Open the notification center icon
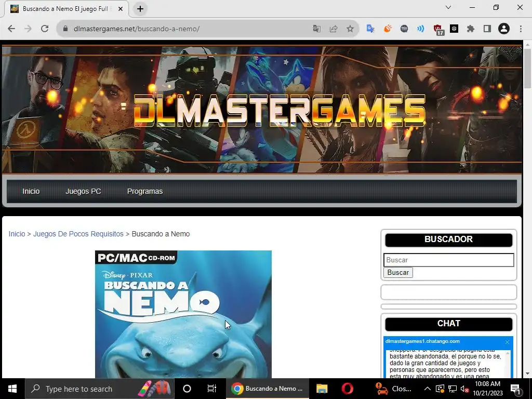This screenshot has width=532, height=399. (516, 389)
